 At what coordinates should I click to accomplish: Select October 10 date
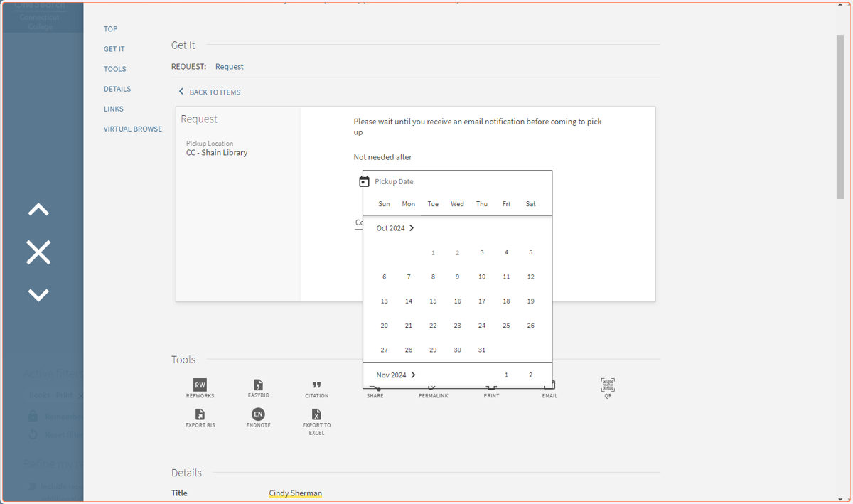click(x=482, y=277)
